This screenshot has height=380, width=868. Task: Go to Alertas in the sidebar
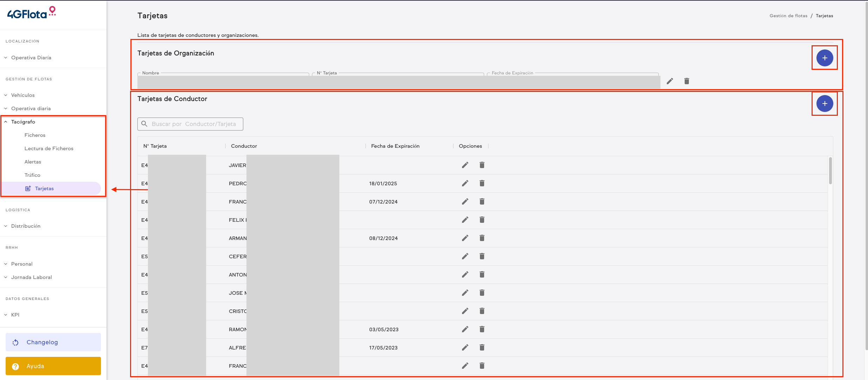click(33, 162)
